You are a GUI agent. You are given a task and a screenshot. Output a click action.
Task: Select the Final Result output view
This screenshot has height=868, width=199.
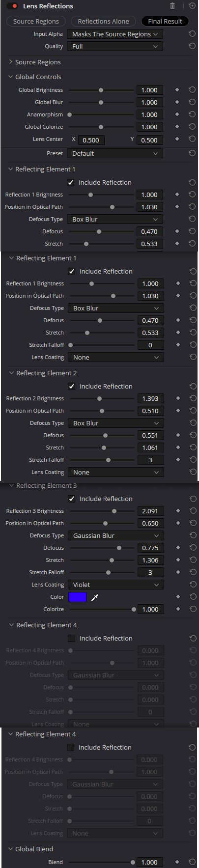click(165, 21)
